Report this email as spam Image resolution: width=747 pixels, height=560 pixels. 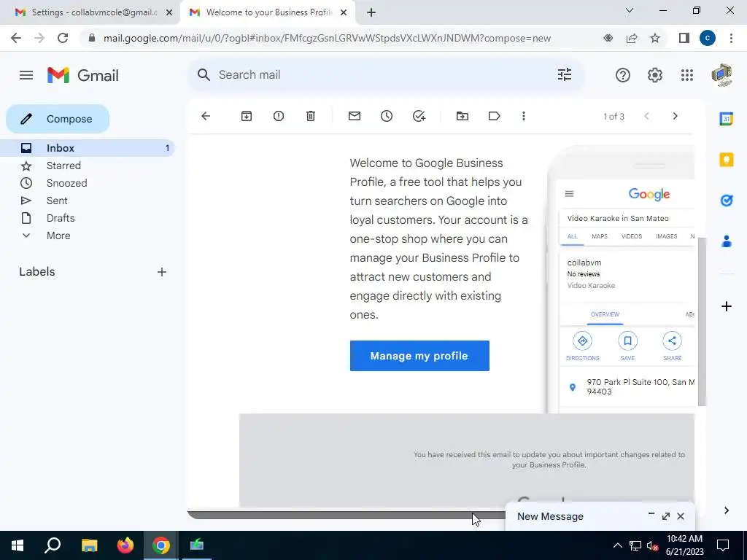click(x=279, y=116)
